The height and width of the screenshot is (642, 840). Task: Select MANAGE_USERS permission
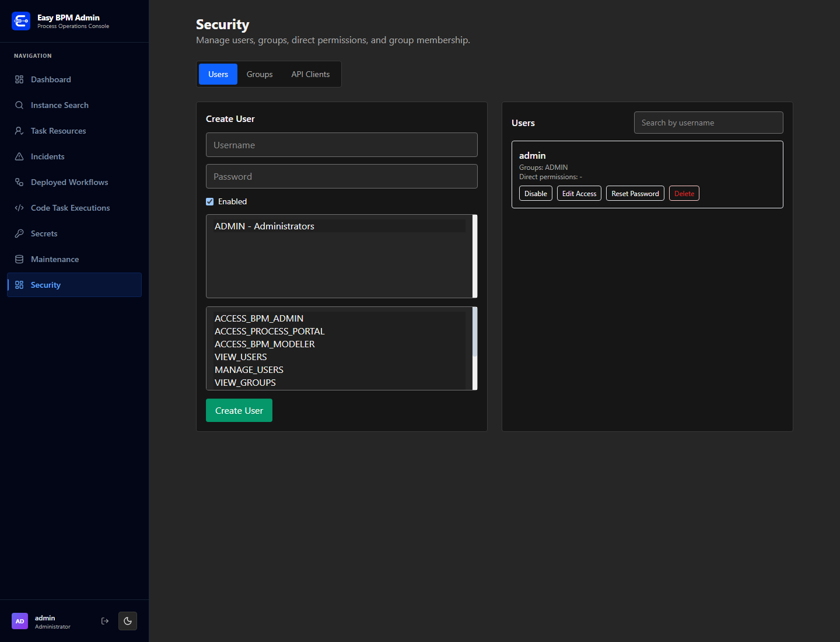coord(339,369)
